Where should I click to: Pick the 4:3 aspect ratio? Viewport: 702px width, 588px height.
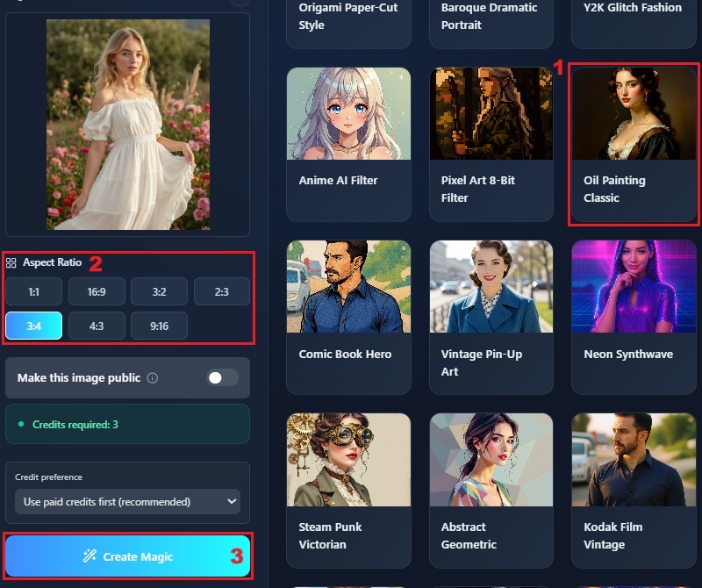pyautogui.click(x=97, y=326)
